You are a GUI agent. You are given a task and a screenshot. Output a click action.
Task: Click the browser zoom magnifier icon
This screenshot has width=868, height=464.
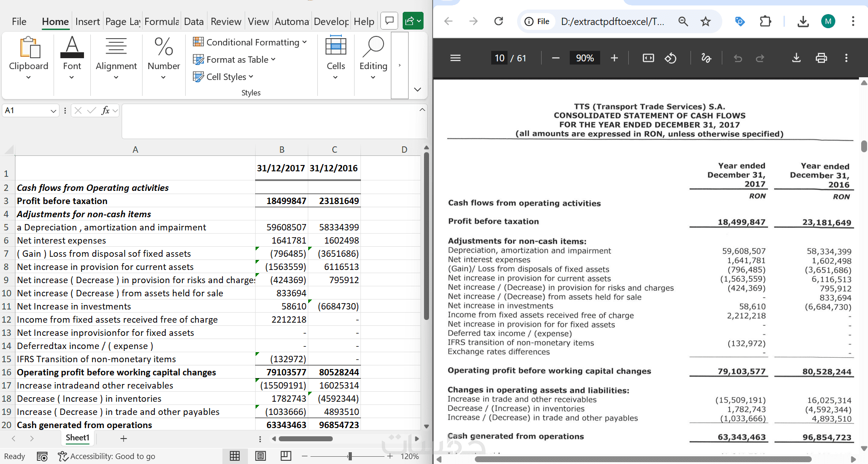(x=683, y=21)
